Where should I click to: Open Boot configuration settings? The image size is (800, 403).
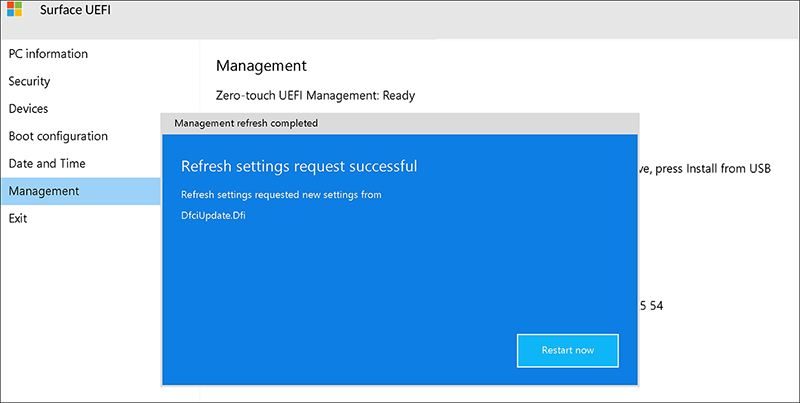click(58, 136)
